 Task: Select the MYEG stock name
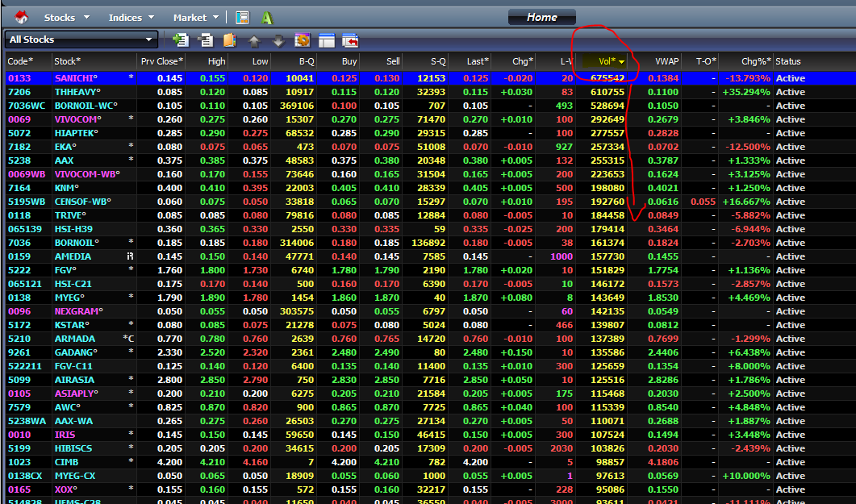tap(70, 298)
